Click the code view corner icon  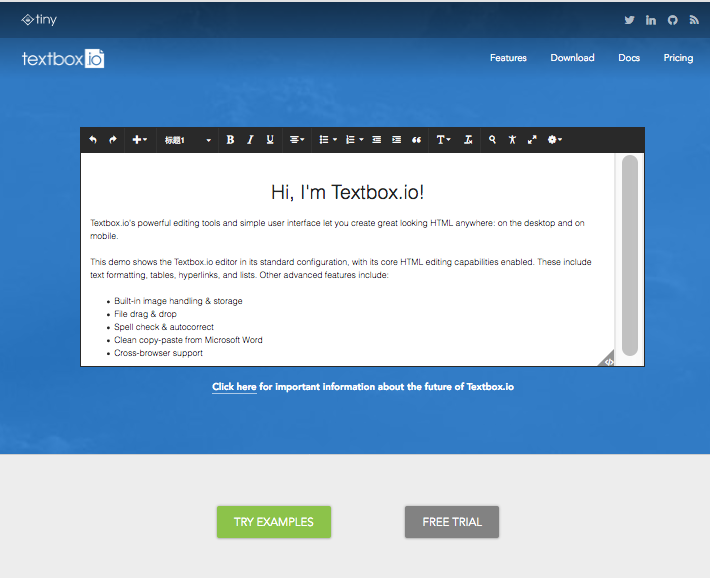(x=608, y=360)
